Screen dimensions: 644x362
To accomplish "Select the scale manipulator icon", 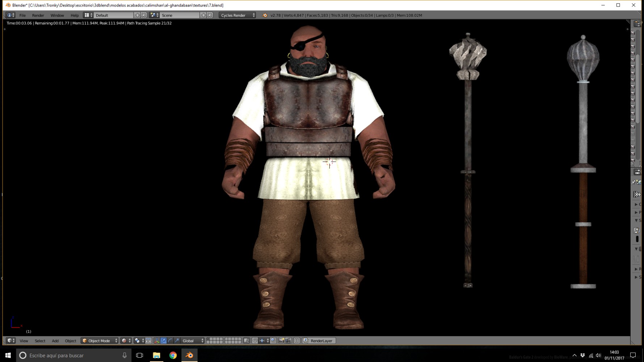I will click(177, 341).
